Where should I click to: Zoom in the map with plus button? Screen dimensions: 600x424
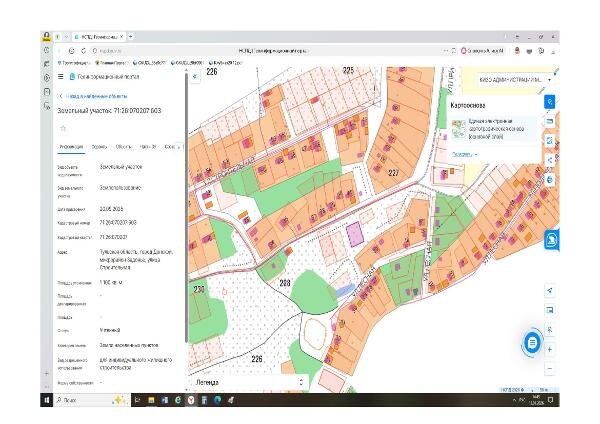click(549, 349)
